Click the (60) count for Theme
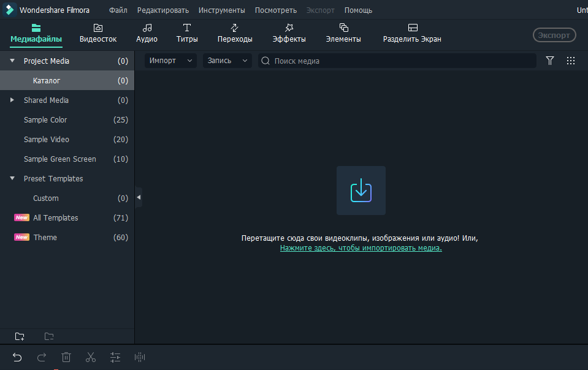The height and width of the screenshot is (370, 588). (x=121, y=238)
